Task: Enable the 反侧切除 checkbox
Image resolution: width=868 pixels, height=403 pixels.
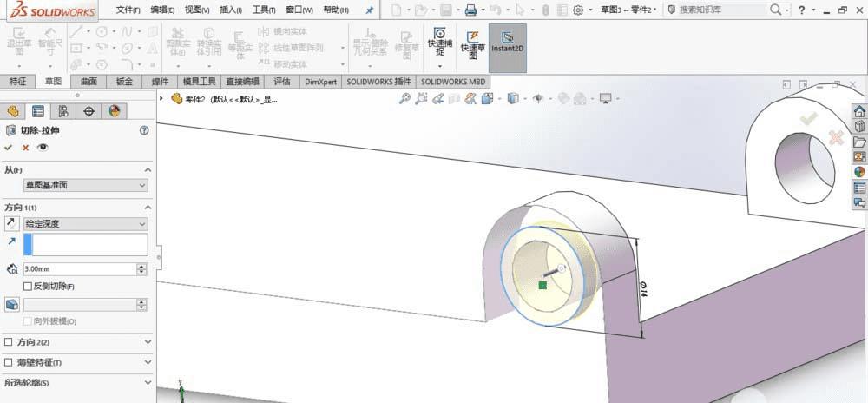Action: (x=28, y=286)
